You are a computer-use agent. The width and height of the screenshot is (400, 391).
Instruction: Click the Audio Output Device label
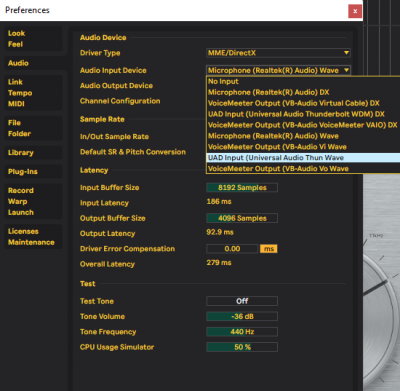tap(116, 86)
